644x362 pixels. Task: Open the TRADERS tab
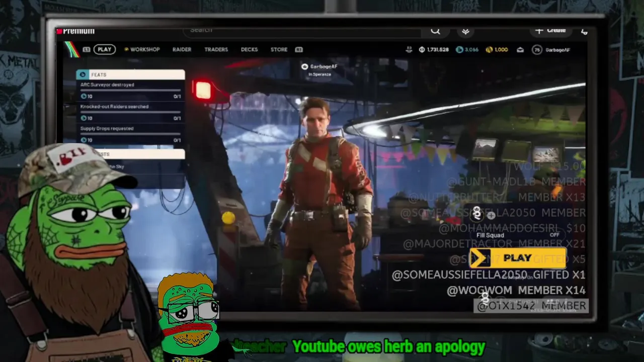(216, 49)
